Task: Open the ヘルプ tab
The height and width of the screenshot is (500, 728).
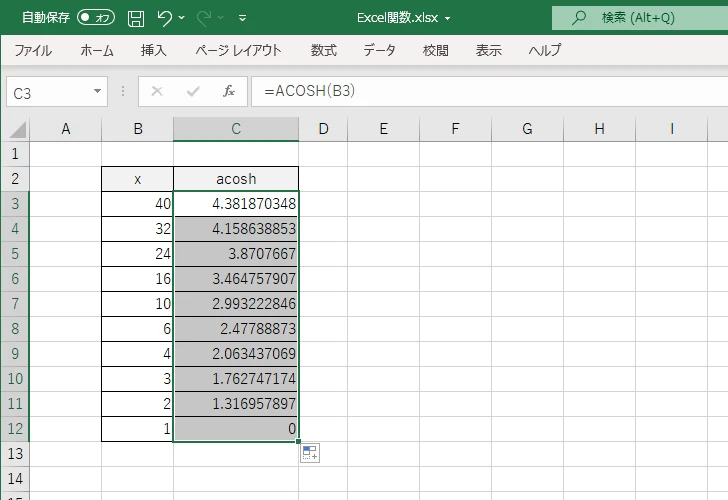Action: point(545,50)
